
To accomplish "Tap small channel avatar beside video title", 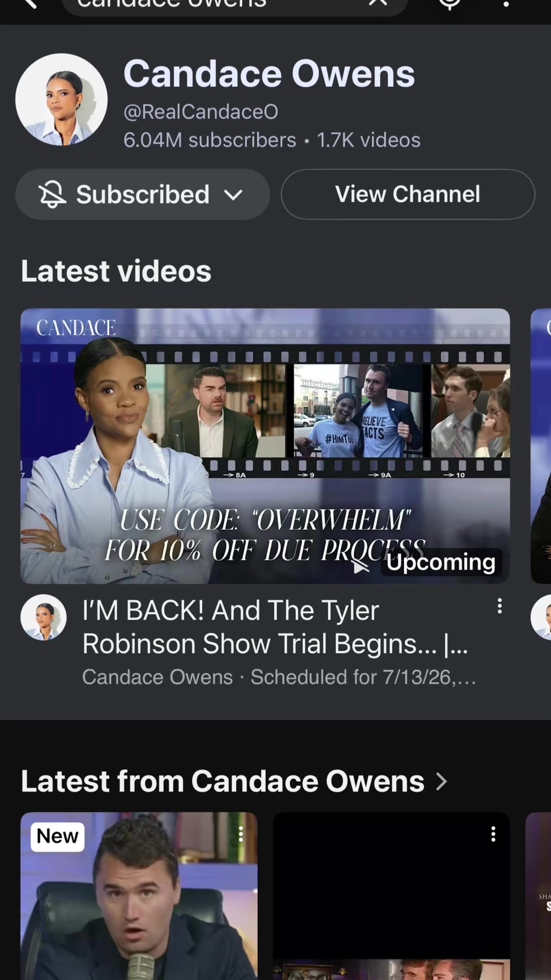I will point(43,617).
